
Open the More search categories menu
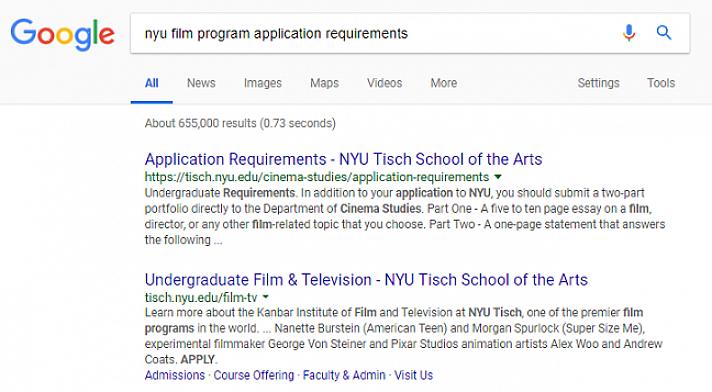[444, 83]
